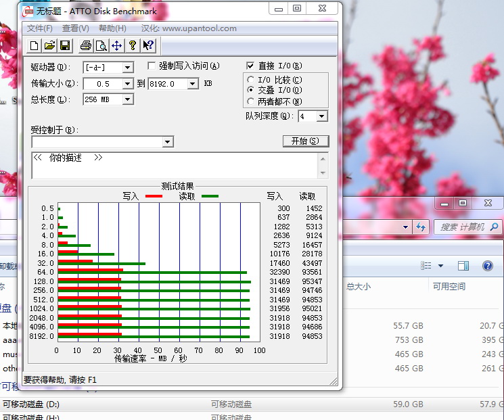This screenshot has width=504, height=420.
Task: Click the 总大小 column header in Explorer
Action: point(359,286)
